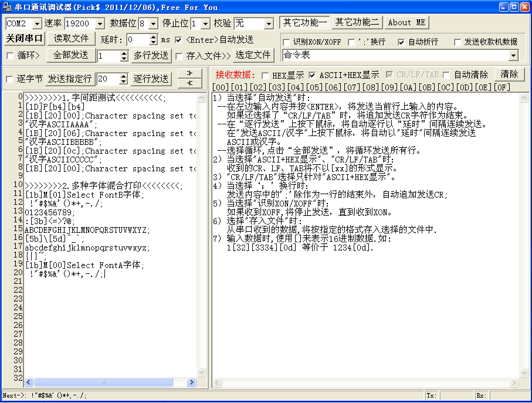Open the 数据位 data bits dropdown
This screenshot has height=403, width=532.
pos(153,23)
